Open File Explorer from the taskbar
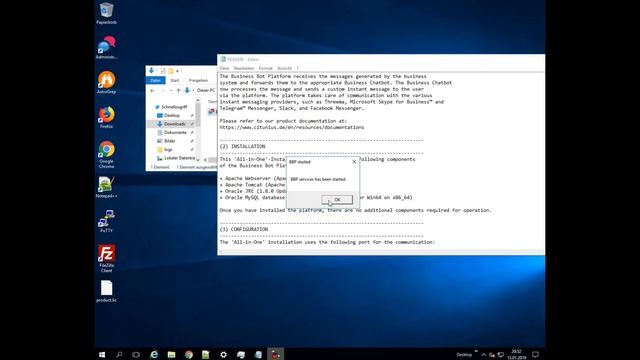This screenshot has width=640, height=360. click(171, 354)
